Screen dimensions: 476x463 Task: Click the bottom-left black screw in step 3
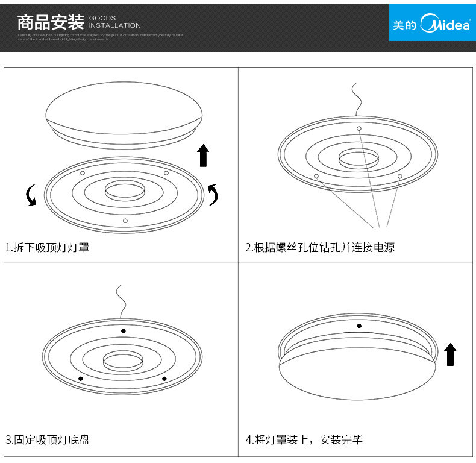[81, 379]
